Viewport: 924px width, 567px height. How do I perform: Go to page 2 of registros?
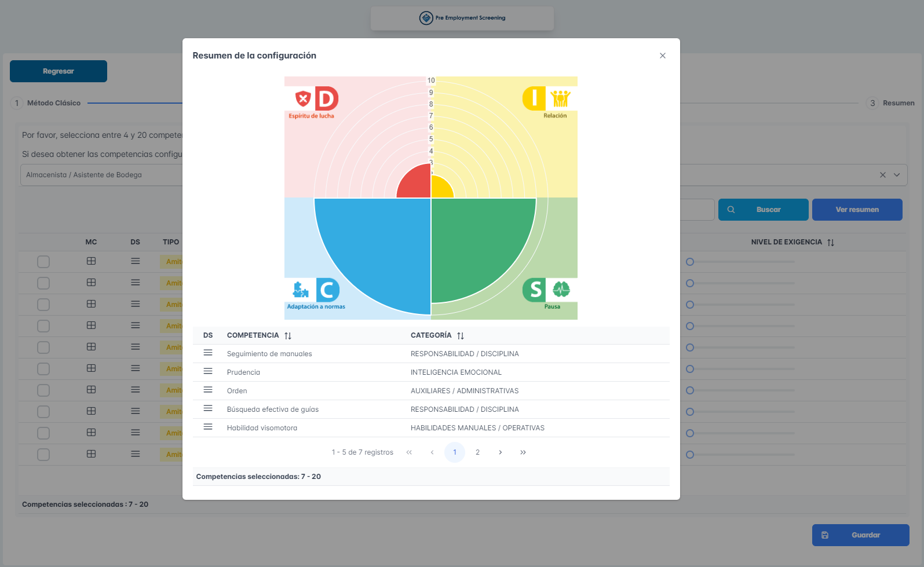(477, 452)
